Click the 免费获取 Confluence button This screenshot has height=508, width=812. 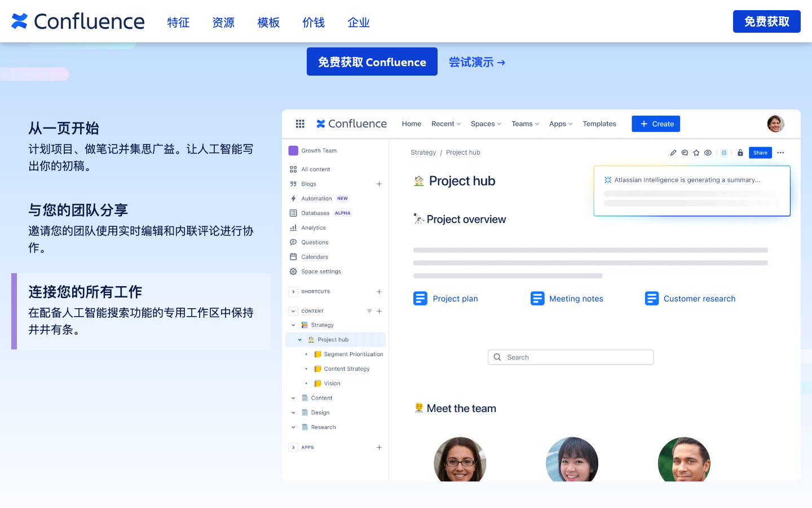tap(372, 62)
